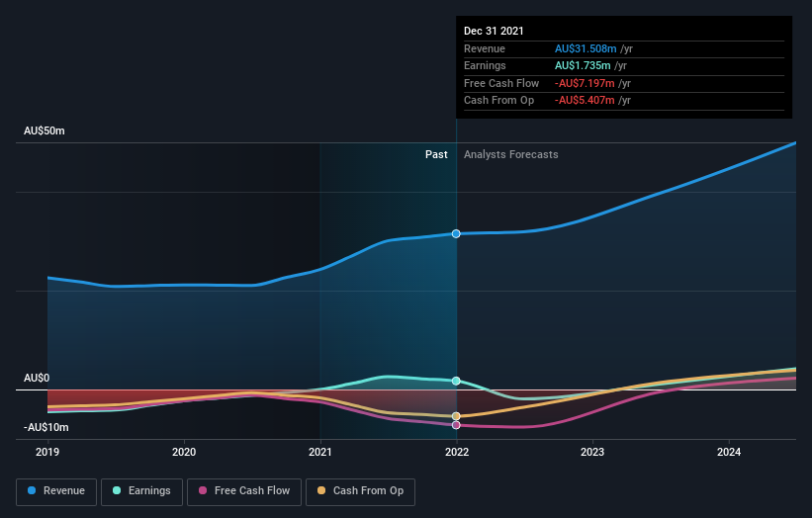Toggle the Earnings legend button
The height and width of the screenshot is (518, 812).
coord(141,491)
